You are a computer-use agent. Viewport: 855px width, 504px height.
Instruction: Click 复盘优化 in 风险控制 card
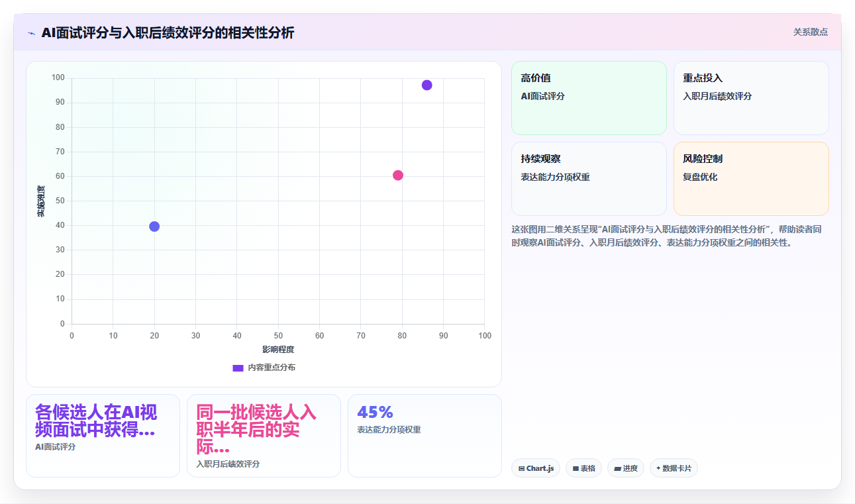coord(700,177)
